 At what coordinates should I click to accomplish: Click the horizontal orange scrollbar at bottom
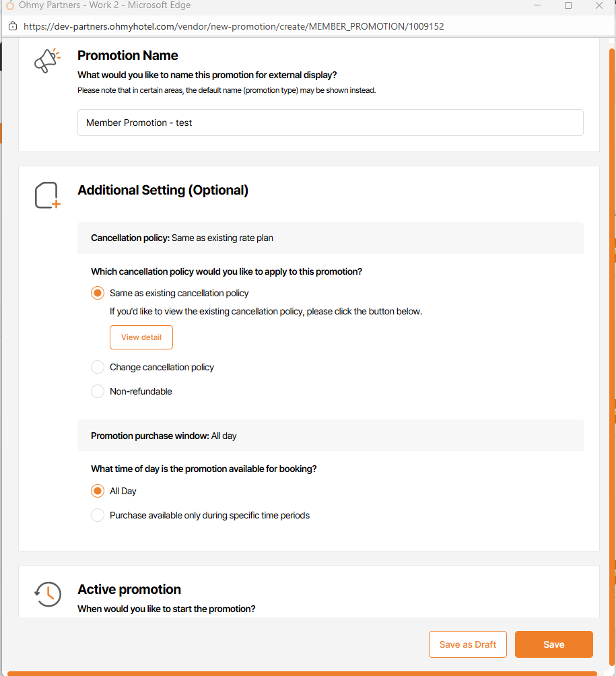[x=302, y=673]
